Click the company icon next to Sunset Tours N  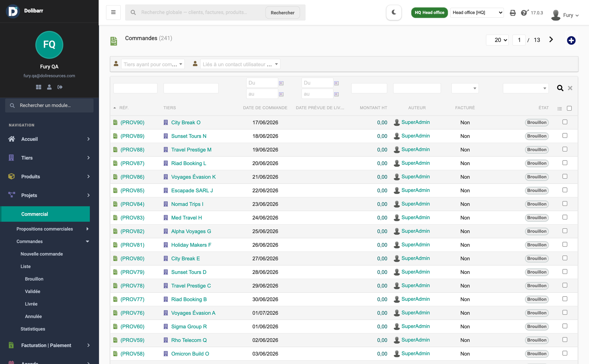(166, 136)
